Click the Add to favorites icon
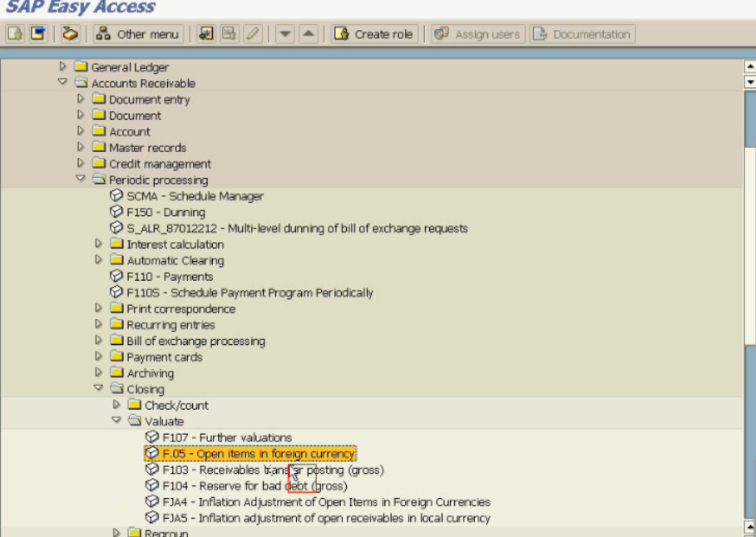The image size is (756, 537). (206, 34)
